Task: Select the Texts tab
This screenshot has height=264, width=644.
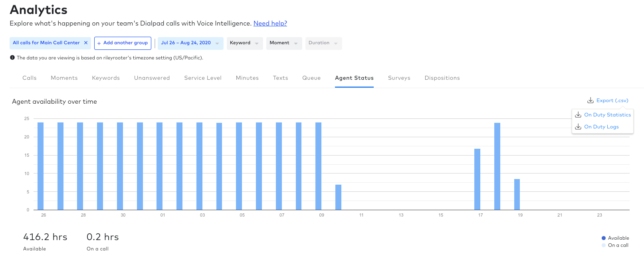Action: (x=281, y=78)
